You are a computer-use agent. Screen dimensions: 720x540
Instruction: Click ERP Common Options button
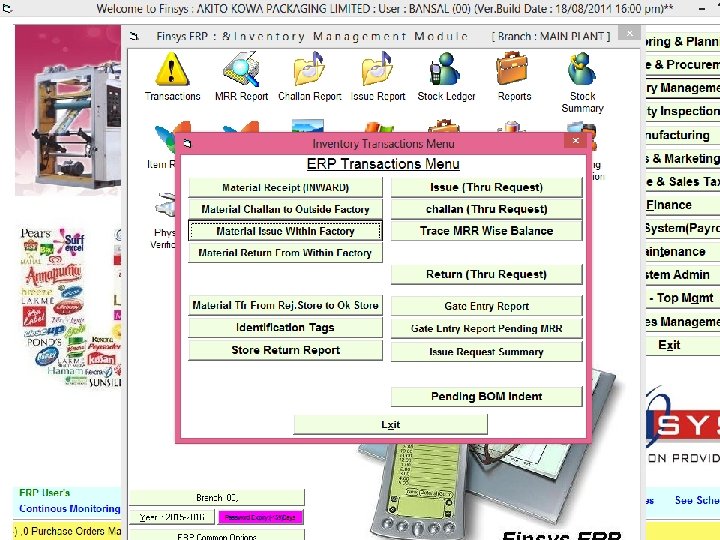pos(217,535)
